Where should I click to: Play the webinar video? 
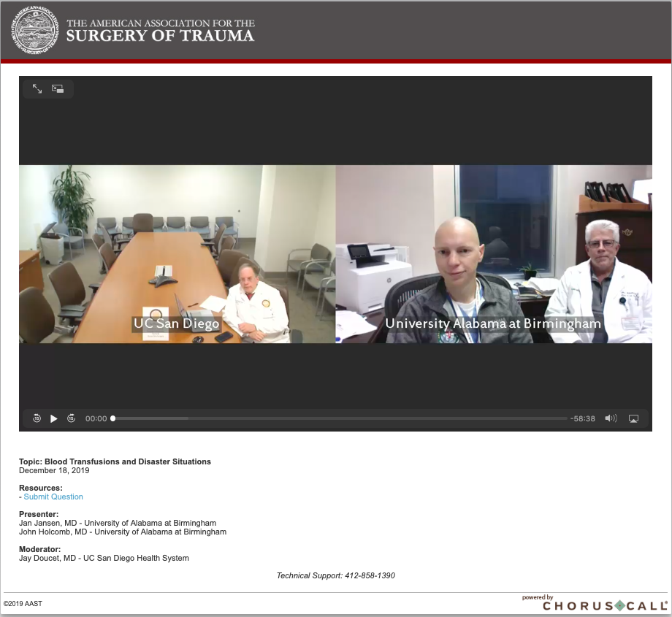coord(53,418)
